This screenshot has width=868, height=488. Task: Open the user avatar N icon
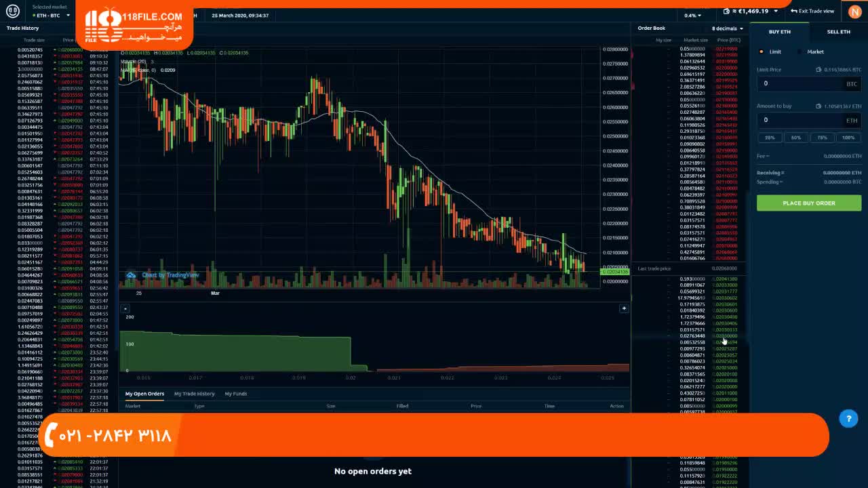(854, 12)
